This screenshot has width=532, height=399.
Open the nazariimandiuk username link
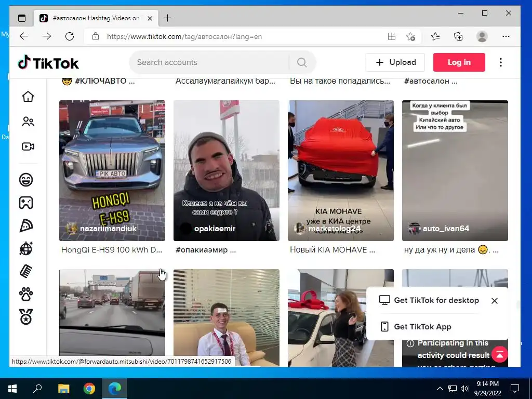pyautogui.click(x=108, y=229)
